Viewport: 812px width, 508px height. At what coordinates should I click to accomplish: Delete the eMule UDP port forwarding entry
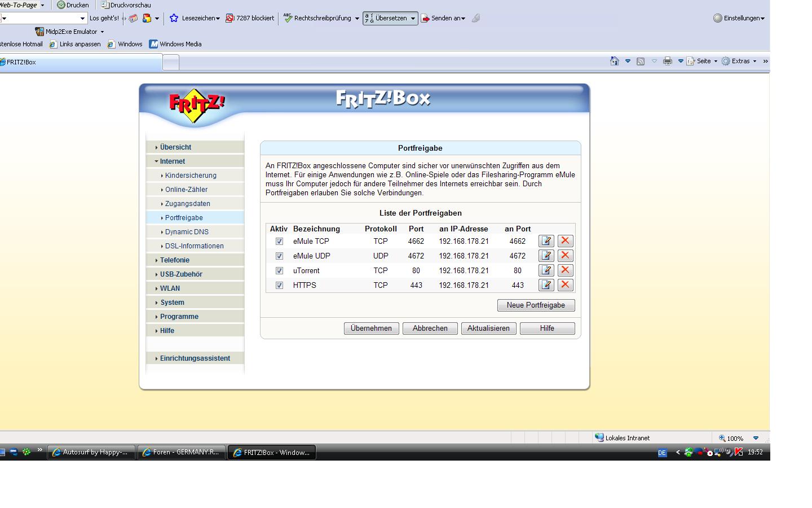pyautogui.click(x=565, y=256)
